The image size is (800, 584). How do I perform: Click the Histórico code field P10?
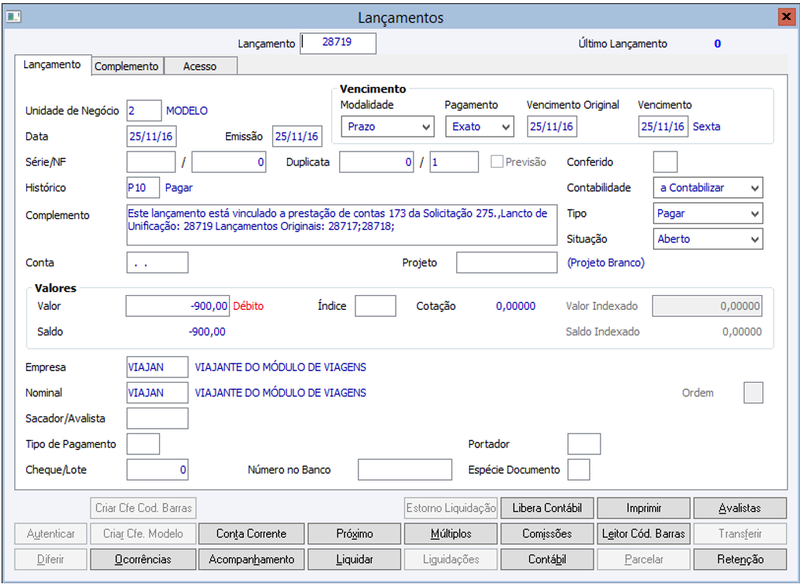[143, 188]
